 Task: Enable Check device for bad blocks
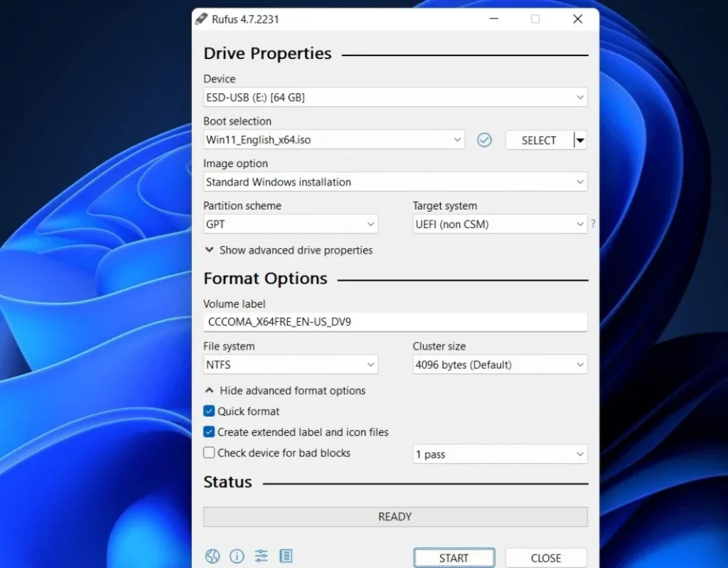[209, 453]
